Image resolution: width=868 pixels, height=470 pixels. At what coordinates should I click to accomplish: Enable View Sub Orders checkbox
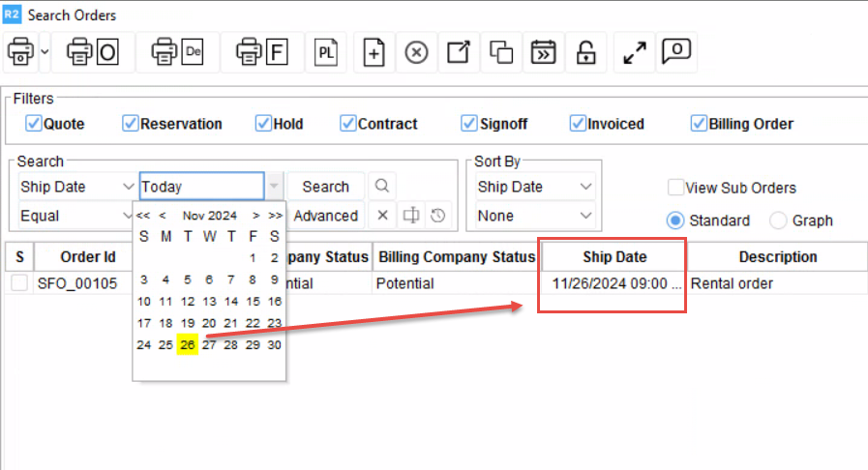click(675, 188)
